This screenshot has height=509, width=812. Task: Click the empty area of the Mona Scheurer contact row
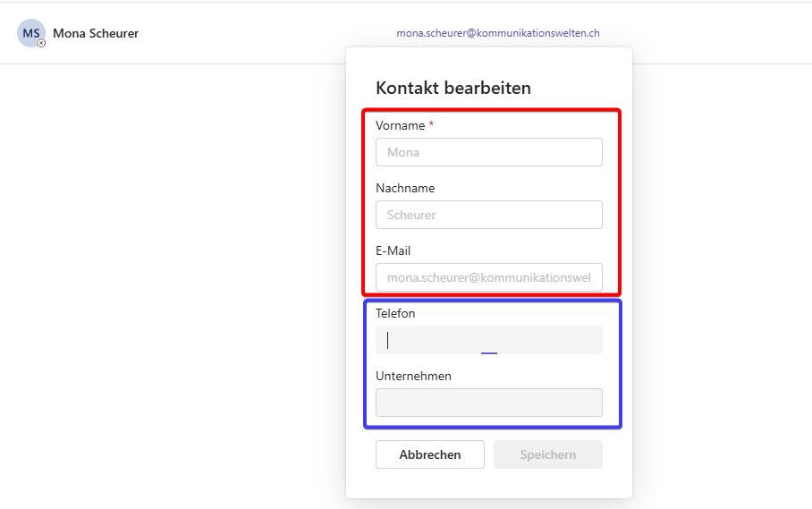(250, 34)
